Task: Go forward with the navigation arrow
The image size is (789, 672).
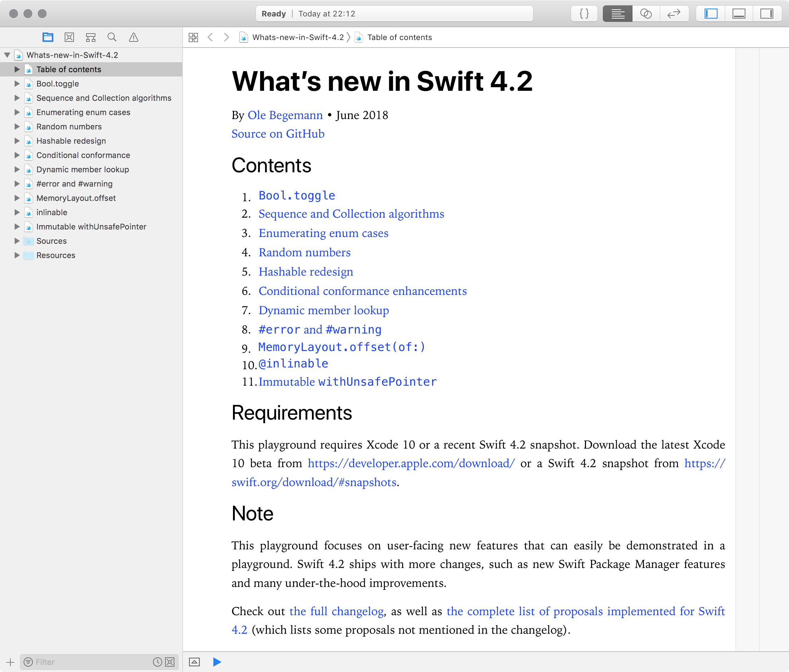Action: pyautogui.click(x=227, y=37)
